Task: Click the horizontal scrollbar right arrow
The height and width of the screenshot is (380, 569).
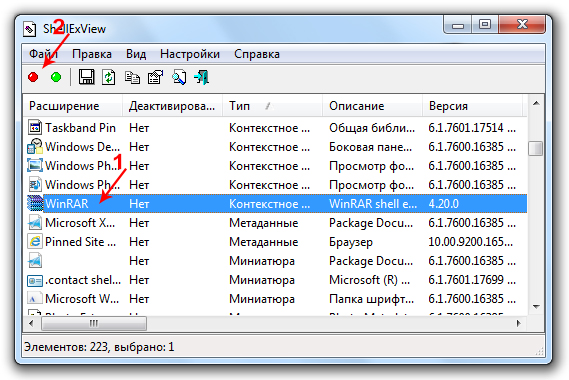Action: tap(519, 323)
